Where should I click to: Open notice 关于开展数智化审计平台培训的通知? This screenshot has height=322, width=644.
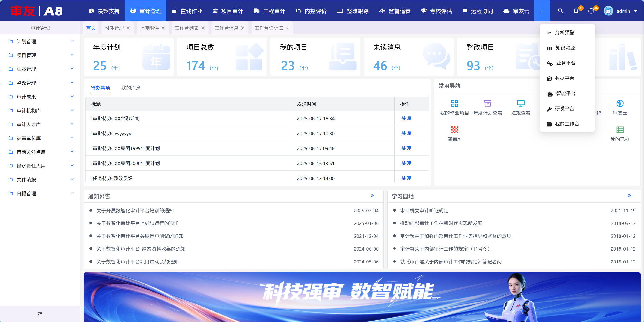tap(135, 210)
